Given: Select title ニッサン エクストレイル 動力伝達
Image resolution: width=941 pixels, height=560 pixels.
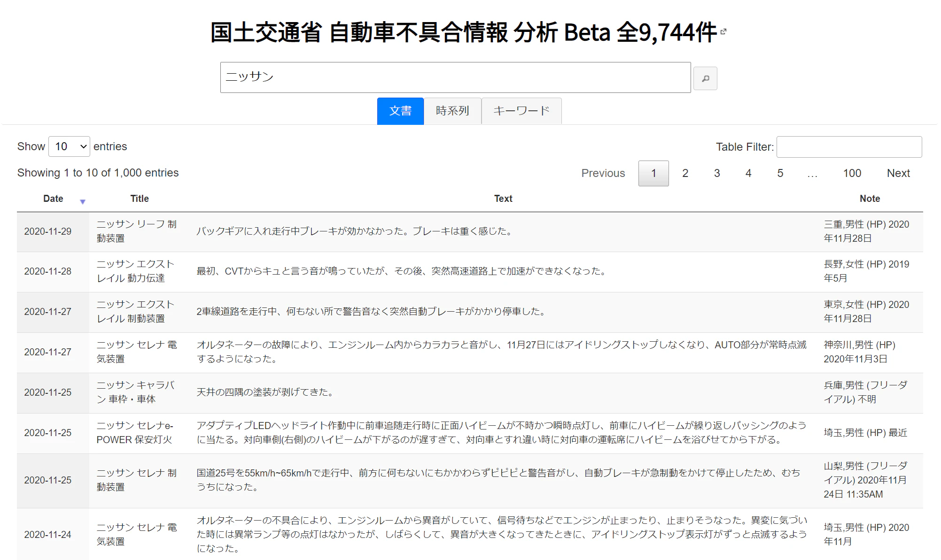Looking at the screenshot, I should 136,271.
